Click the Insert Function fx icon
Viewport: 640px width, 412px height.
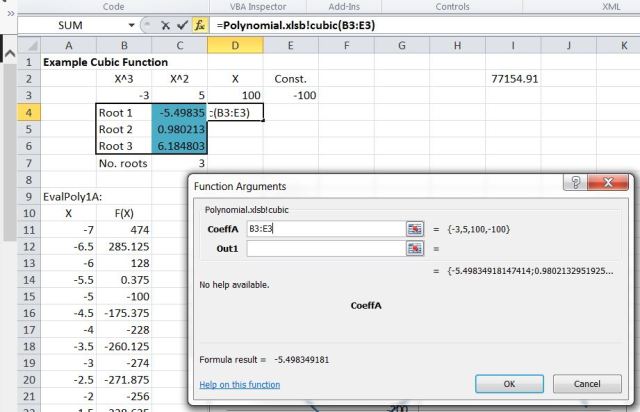pyautogui.click(x=200, y=24)
